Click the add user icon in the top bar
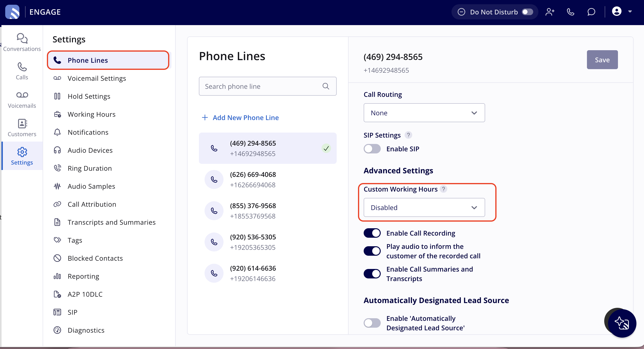This screenshot has width=644, height=349. point(550,12)
